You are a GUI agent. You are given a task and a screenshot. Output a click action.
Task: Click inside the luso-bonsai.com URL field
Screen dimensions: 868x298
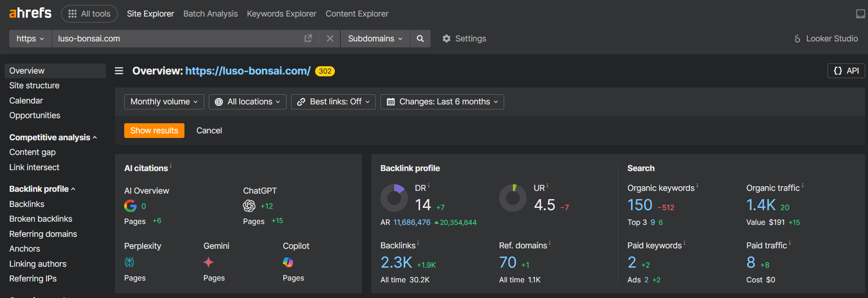pos(175,39)
